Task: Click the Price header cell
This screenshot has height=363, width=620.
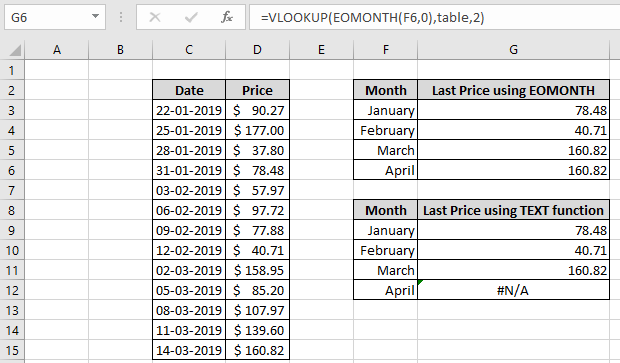Action: pos(257,90)
